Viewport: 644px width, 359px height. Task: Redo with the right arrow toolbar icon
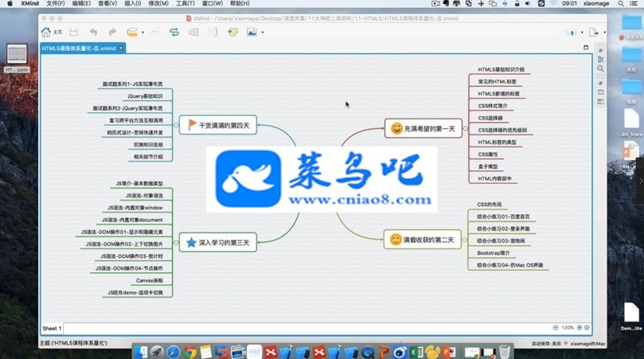112,32
